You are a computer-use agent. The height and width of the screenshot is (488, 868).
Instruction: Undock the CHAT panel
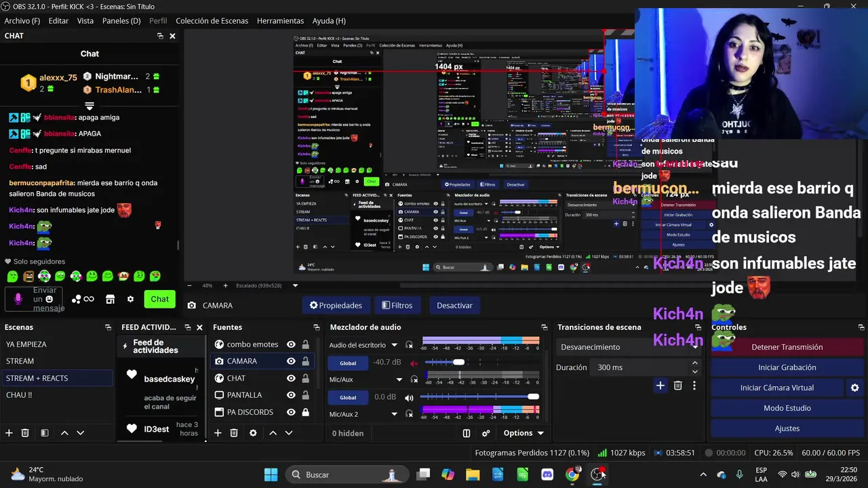coord(160,36)
